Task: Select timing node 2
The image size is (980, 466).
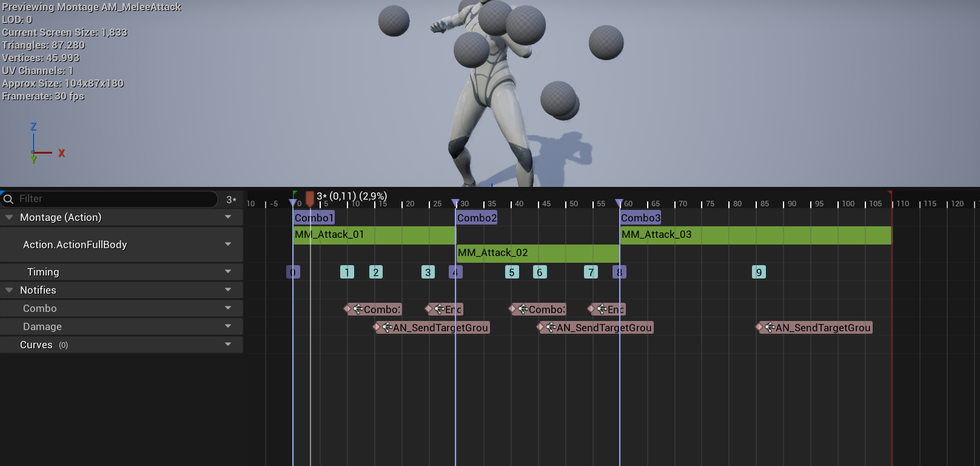Action: (376, 272)
